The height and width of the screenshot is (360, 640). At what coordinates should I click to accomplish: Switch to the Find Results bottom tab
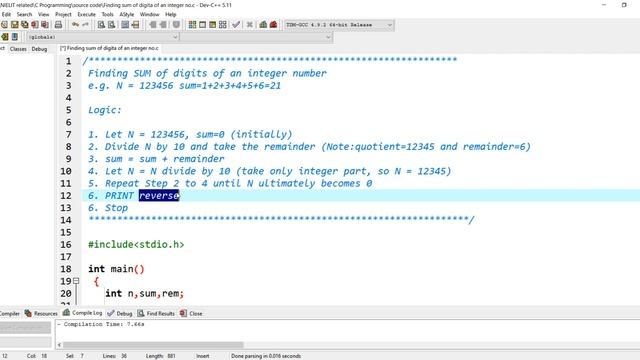click(156, 313)
